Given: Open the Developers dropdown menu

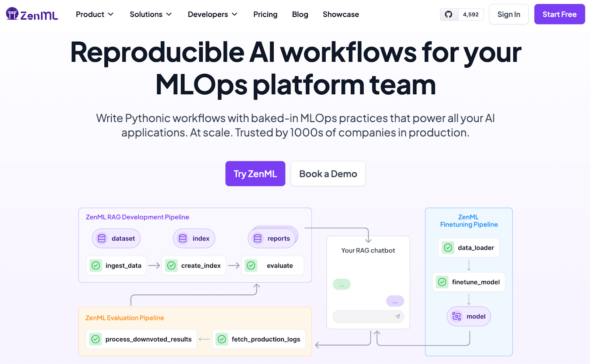Looking at the screenshot, I should 212,14.
